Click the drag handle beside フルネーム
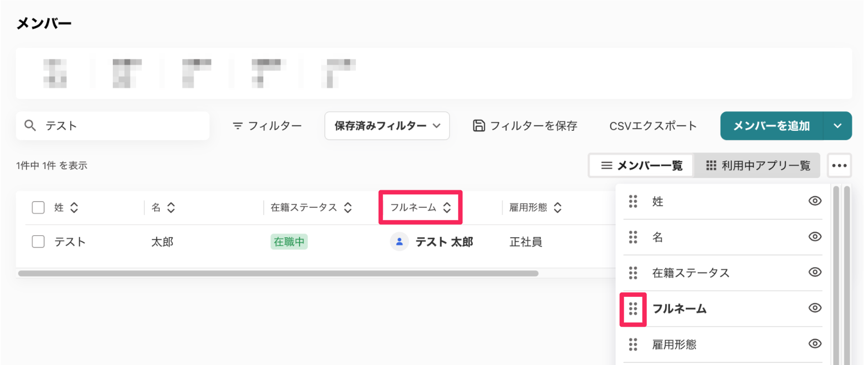The width and height of the screenshot is (868, 365). (633, 309)
